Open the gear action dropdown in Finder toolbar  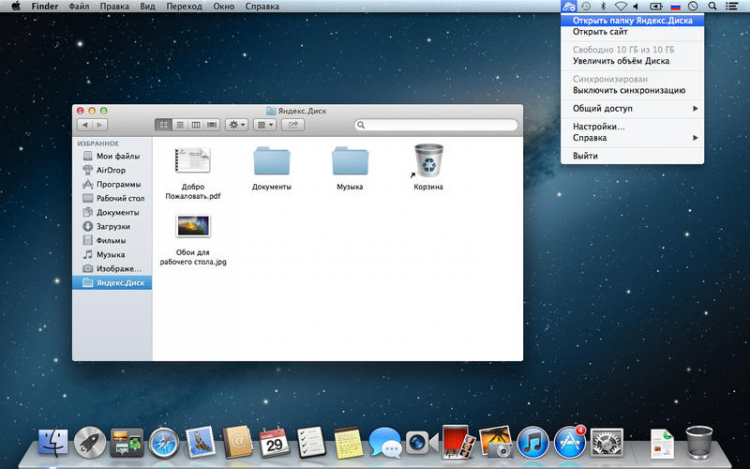pos(237,124)
